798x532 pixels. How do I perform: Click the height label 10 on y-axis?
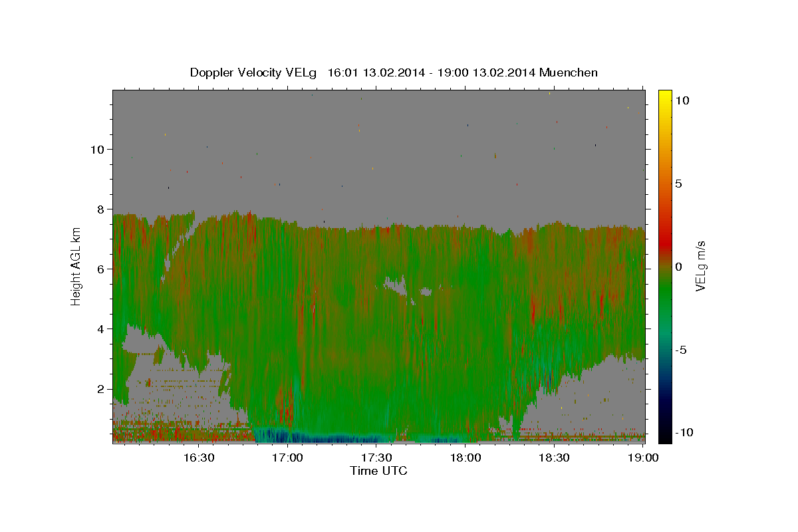(x=97, y=149)
